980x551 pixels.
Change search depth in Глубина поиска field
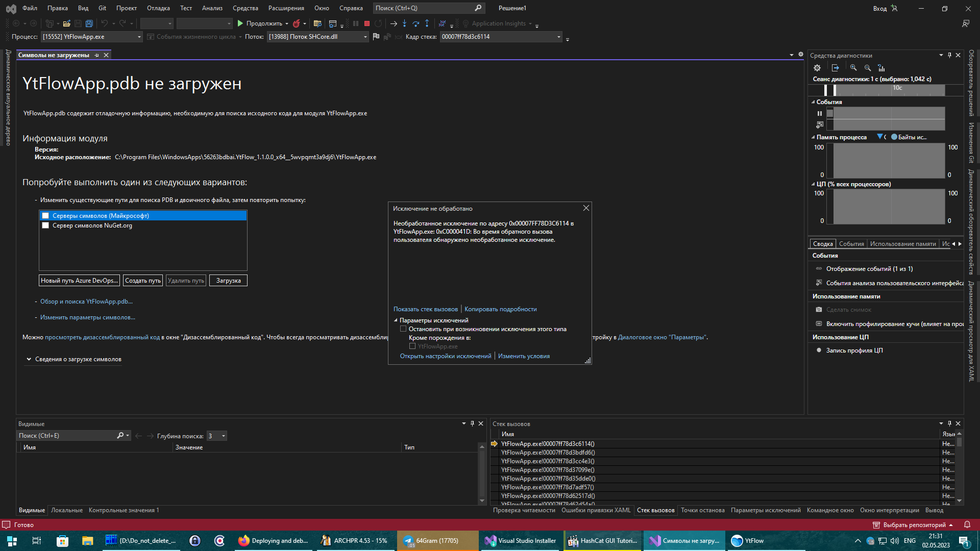216,435
